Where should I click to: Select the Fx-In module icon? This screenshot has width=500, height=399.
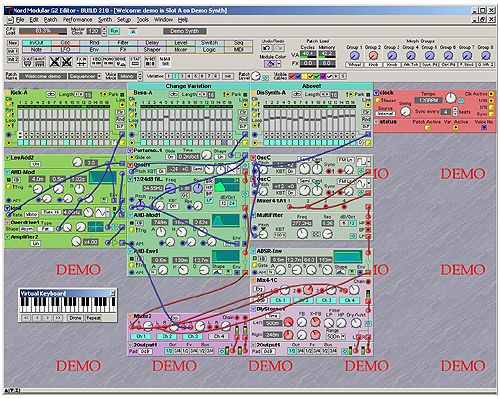pyautogui.click(x=82, y=62)
